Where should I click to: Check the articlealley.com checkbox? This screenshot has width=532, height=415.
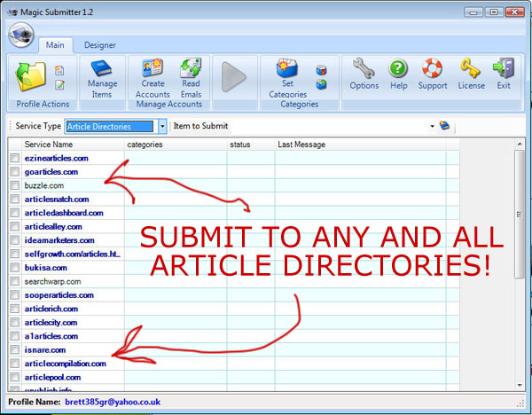click(x=14, y=227)
